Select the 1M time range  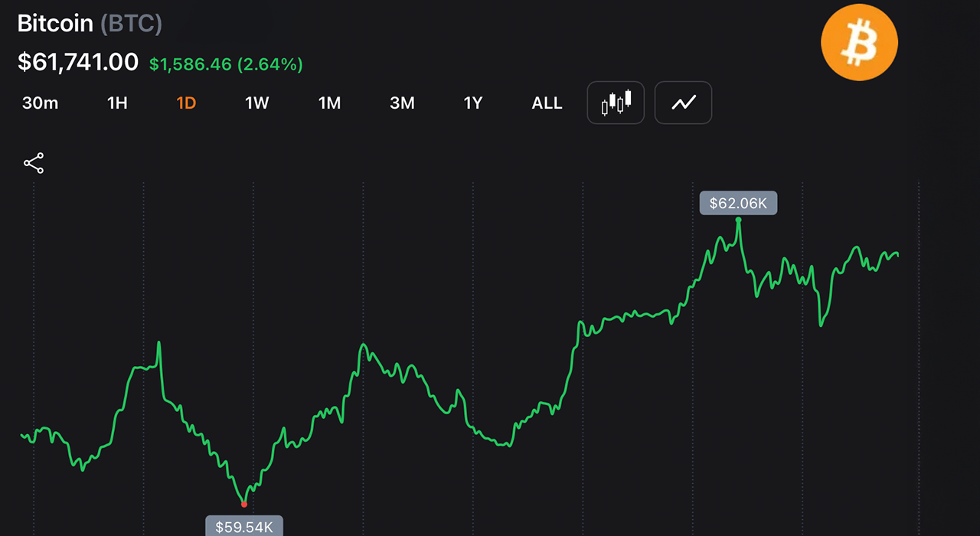tap(329, 103)
